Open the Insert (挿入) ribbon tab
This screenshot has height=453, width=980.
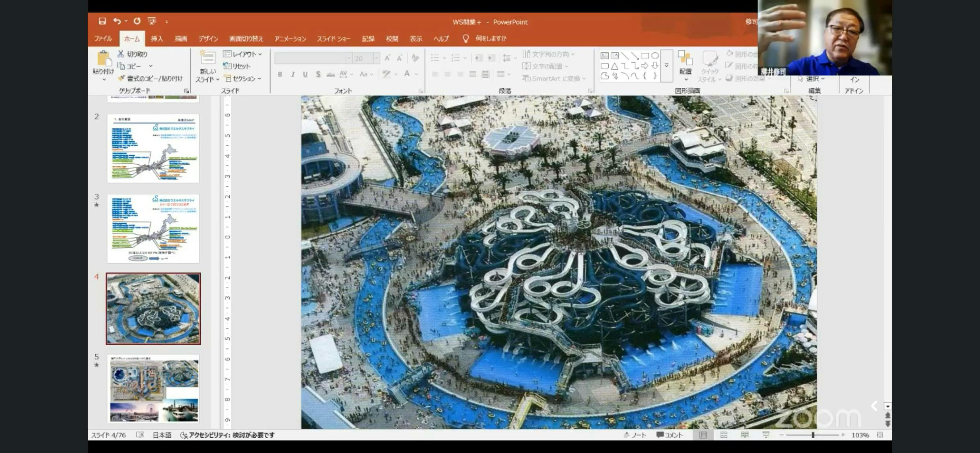coord(157,39)
